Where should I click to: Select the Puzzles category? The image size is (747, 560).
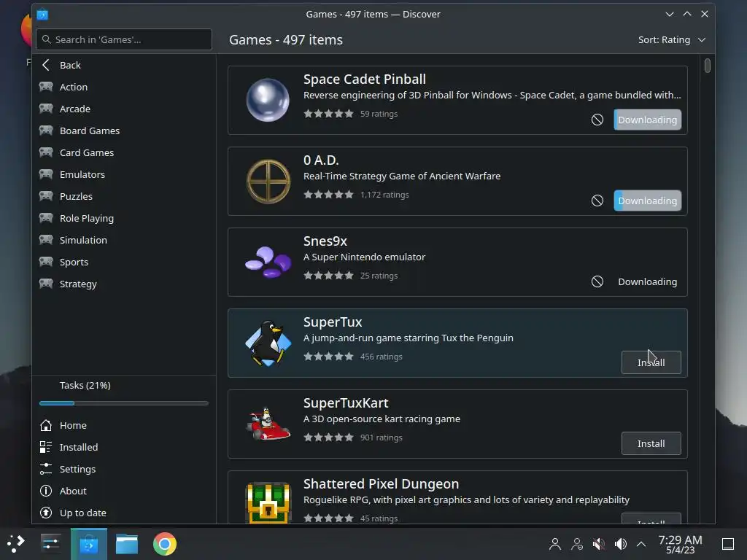click(x=124, y=197)
